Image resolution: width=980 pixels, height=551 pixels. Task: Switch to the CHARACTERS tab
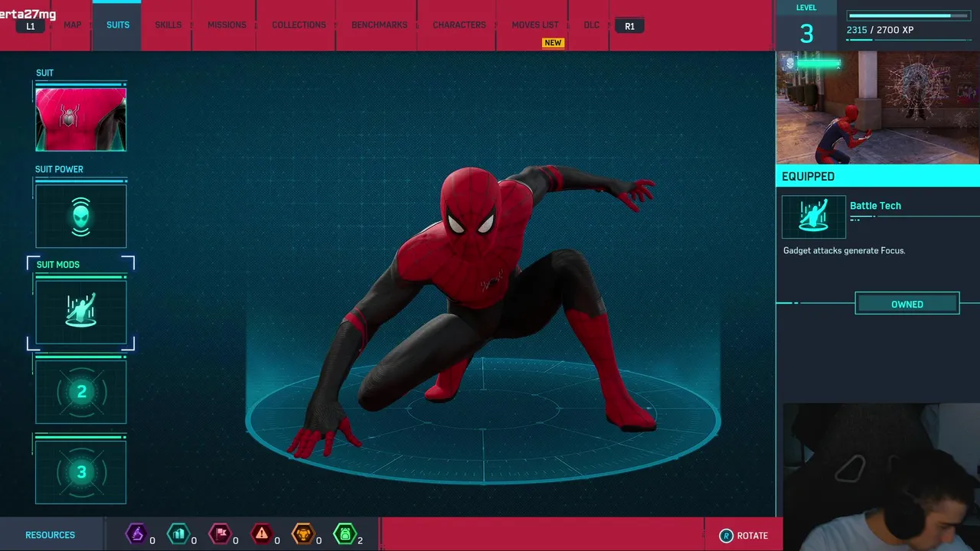[459, 24]
